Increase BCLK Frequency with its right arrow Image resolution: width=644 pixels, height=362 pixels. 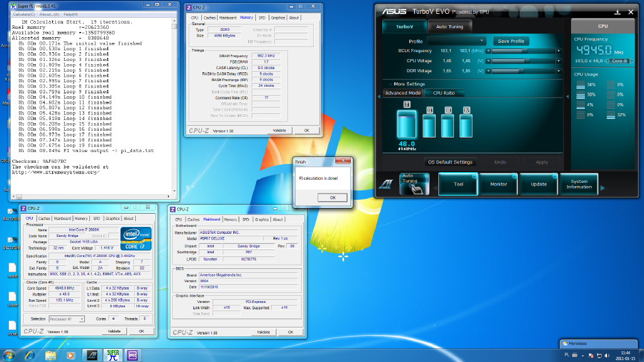558,51
